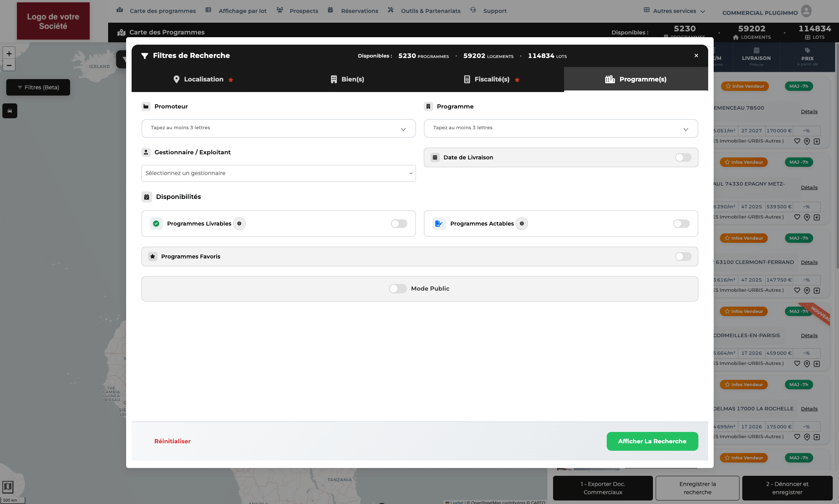Viewport: 839px width, 504px height.
Task: Enable Programmes Favoris toggle
Action: [x=683, y=257]
